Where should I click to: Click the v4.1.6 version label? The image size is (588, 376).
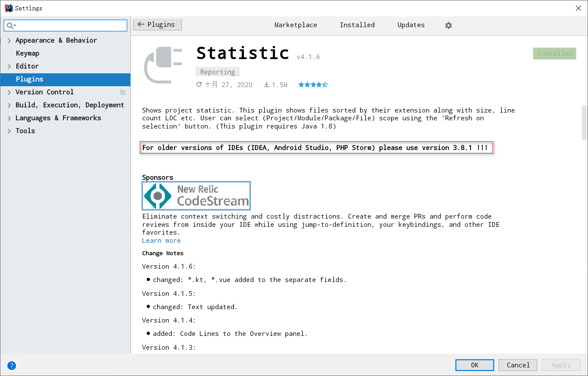point(308,57)
